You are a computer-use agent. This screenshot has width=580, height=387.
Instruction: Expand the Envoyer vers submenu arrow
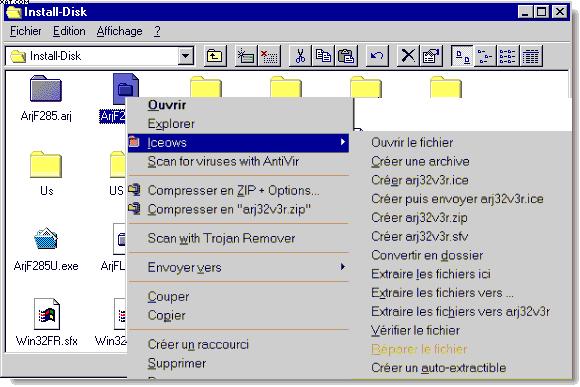[343, 266]
